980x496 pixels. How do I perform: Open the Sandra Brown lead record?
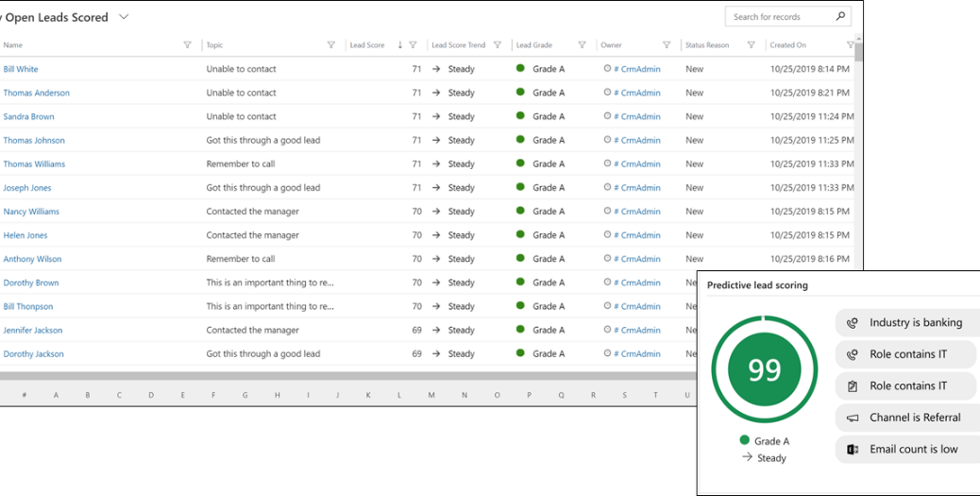pos(28,116)
